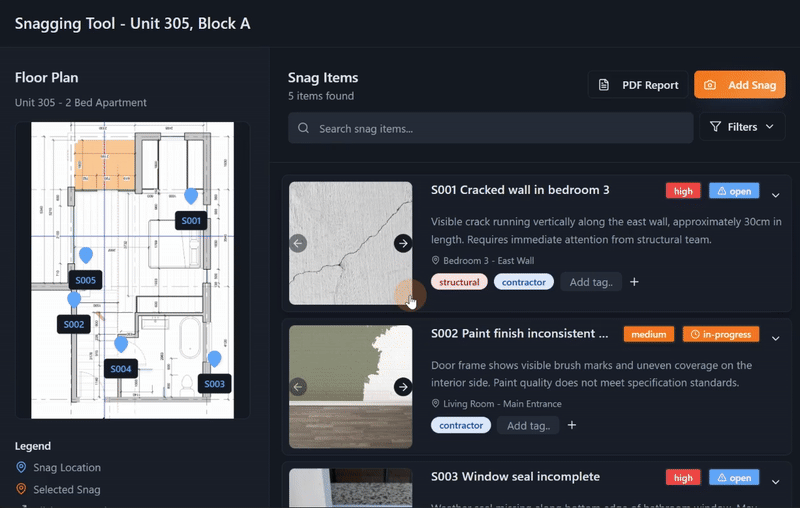800x508 pixels.
Task: Select the S003 label on floor plan
Action: (214, 384)
